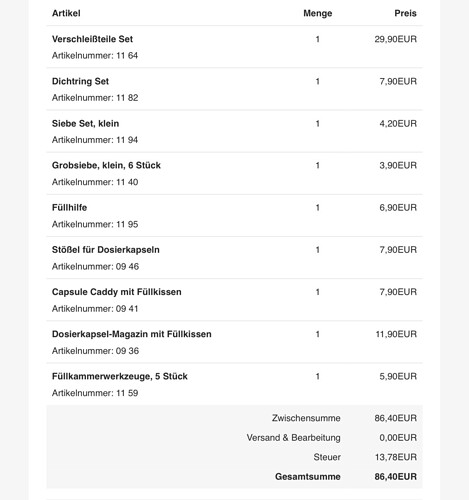Screen dimensions: 469x500
Task: Select Dosierkapsel-Magazin mit Füllkissen item
Action: click(x=132, y=334)
